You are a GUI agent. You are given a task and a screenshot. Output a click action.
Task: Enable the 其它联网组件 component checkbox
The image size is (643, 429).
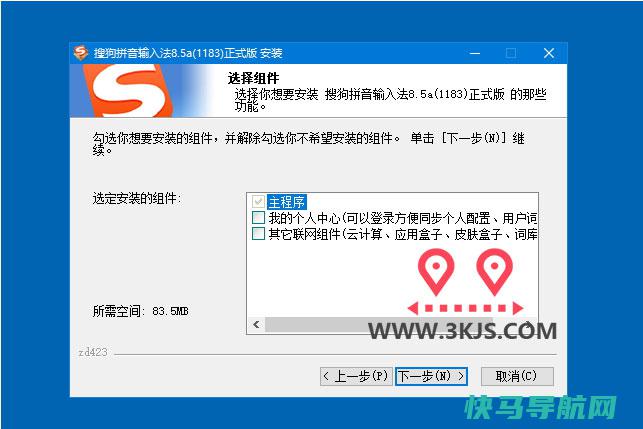tap(258, 234)
